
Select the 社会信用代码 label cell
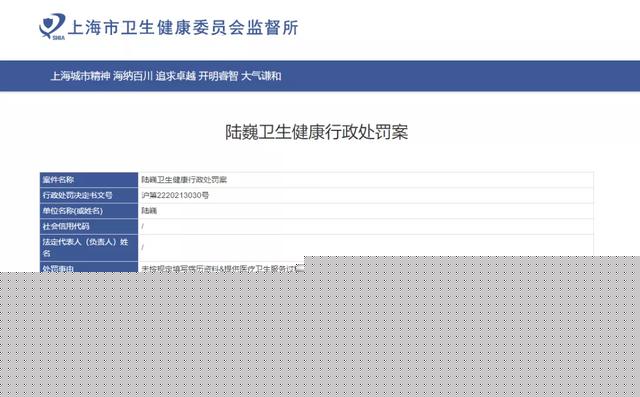pyautogui.click(x=89, y=226)
